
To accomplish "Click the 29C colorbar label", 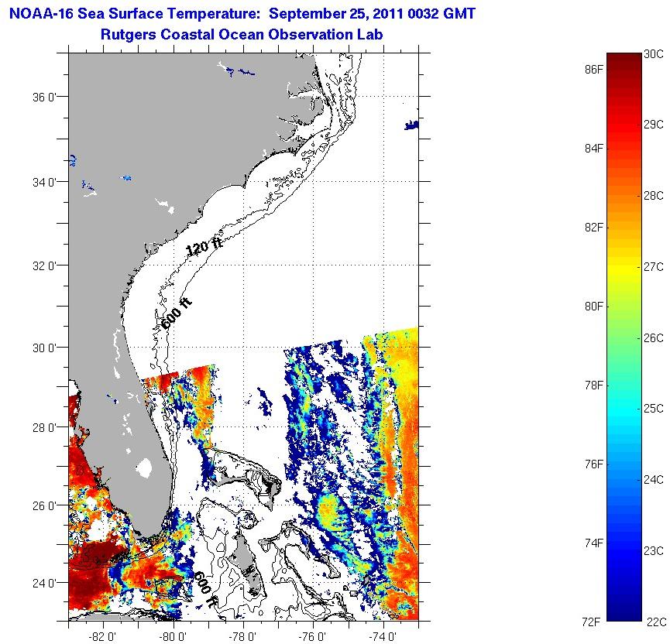I will [654, 125].
